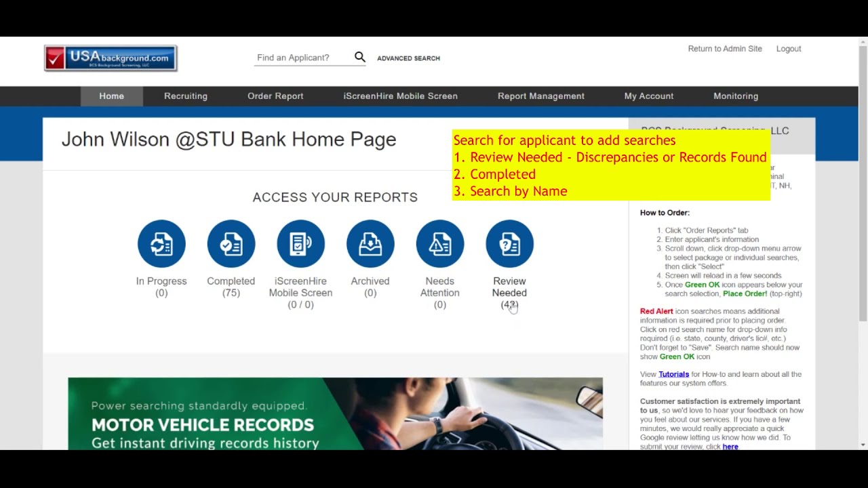
Task: Select iScreenHire Mobile Screen in navigation bar
Action: pos(400,96)
